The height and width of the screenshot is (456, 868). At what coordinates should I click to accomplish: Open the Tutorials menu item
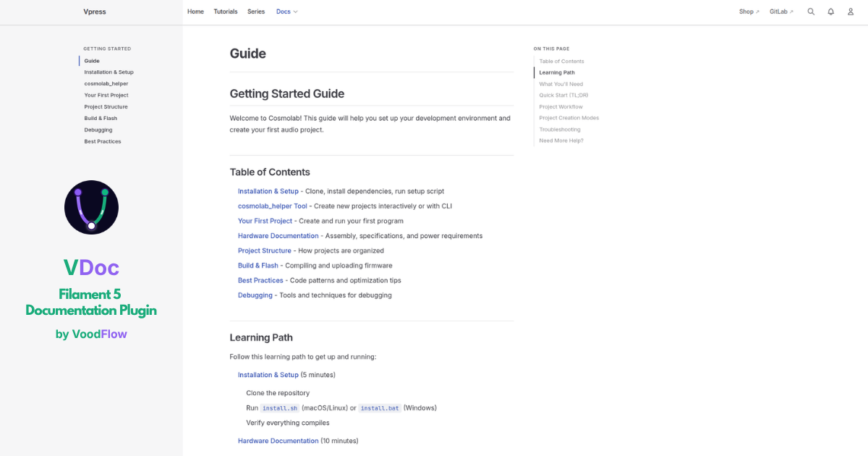[226, 12]
